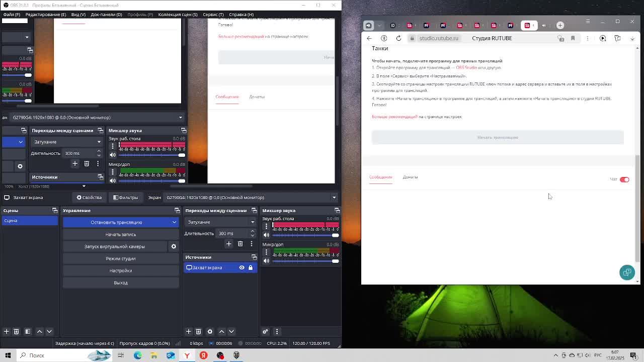Viewport: 644px width, 362px height.
Task: Add a scene transition with the plus icon under Длительность
Action: pyautogui.click(x=228, y=244)
